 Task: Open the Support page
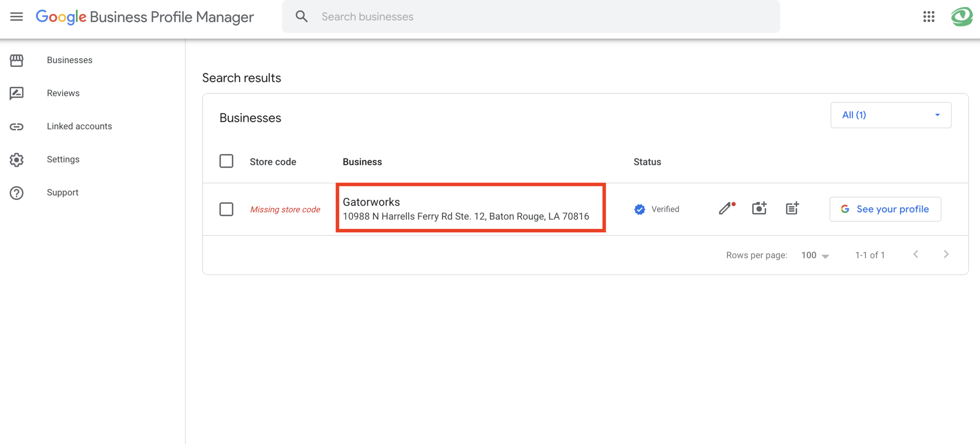(63, 192)
